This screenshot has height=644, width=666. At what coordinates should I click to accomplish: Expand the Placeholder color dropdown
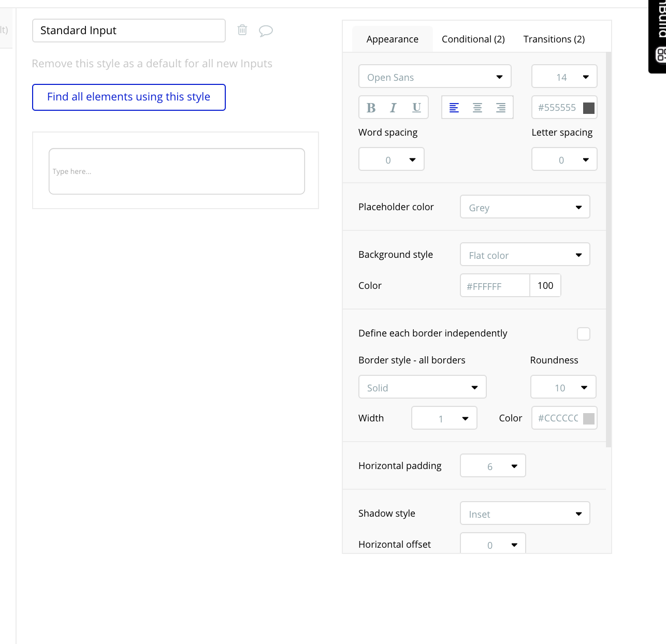[x=525, y=207]
